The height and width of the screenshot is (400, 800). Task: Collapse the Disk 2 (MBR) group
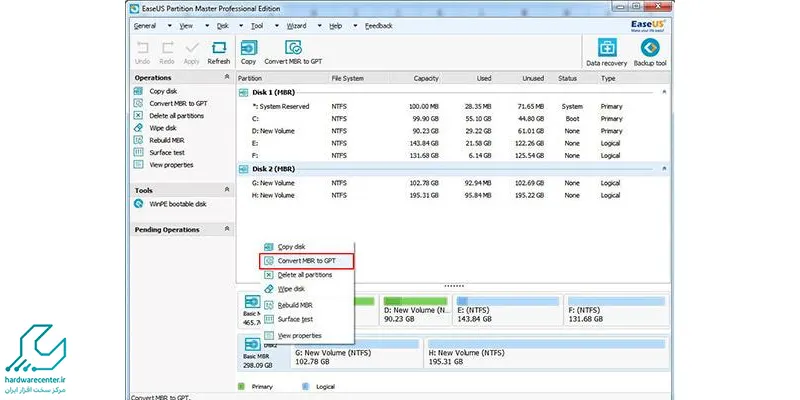[664, 168]
